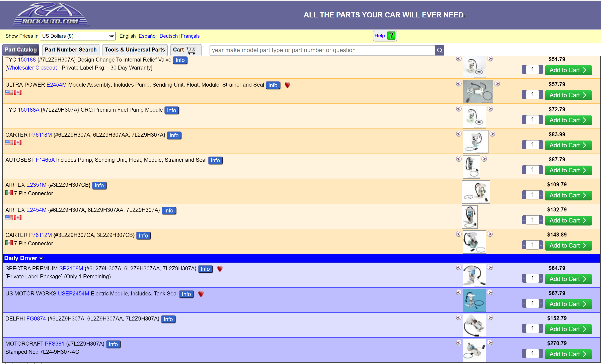
Task: Add ULTRA-POWER E2454M to cart
Action: click(x=568, y=95)
